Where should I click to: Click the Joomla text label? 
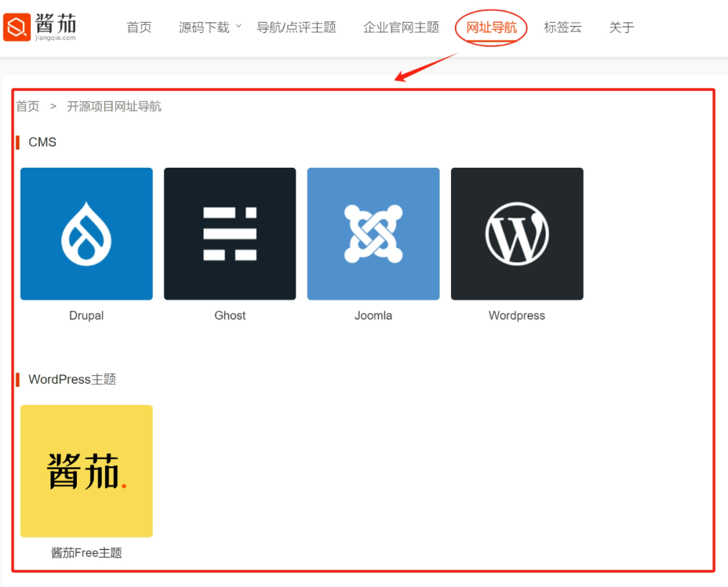(x=373, y=315)
